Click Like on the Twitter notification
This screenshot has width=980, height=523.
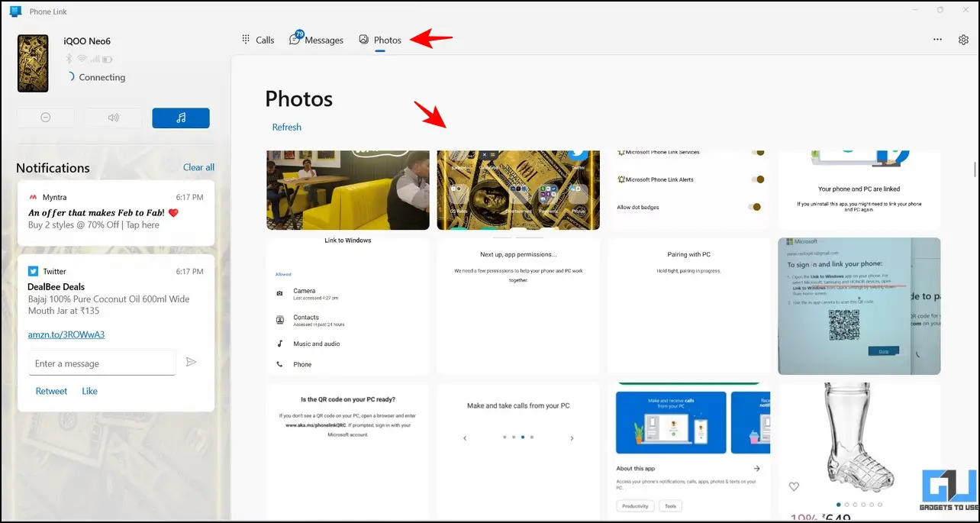pos(90,391)
